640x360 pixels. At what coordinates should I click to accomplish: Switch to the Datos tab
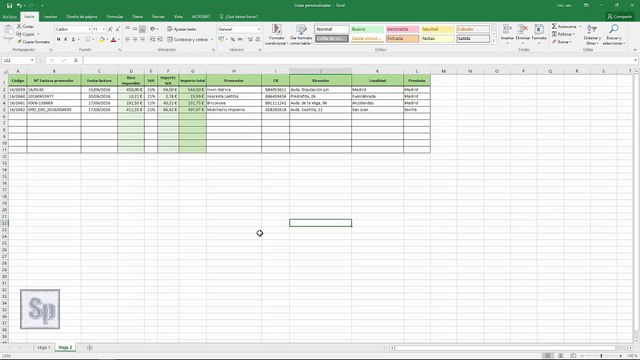[x=138, y=17]
